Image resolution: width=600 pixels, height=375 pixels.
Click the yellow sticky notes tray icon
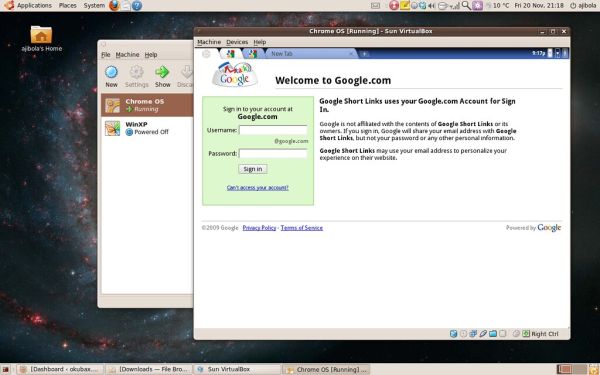click(x=404, y=5)
